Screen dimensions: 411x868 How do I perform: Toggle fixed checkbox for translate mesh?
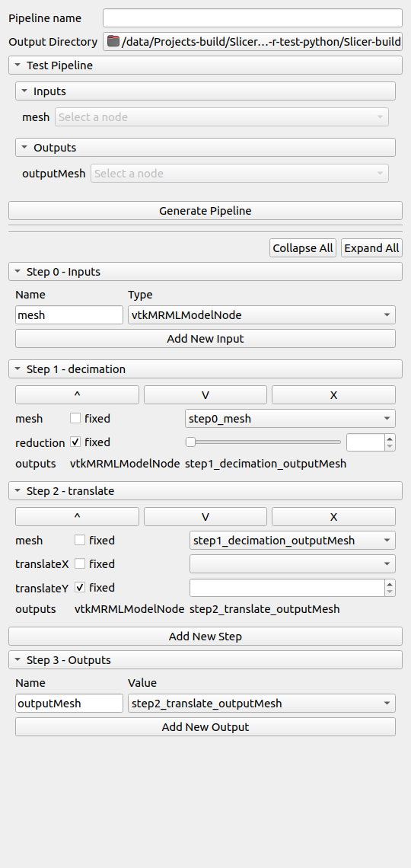pos(80,540)
